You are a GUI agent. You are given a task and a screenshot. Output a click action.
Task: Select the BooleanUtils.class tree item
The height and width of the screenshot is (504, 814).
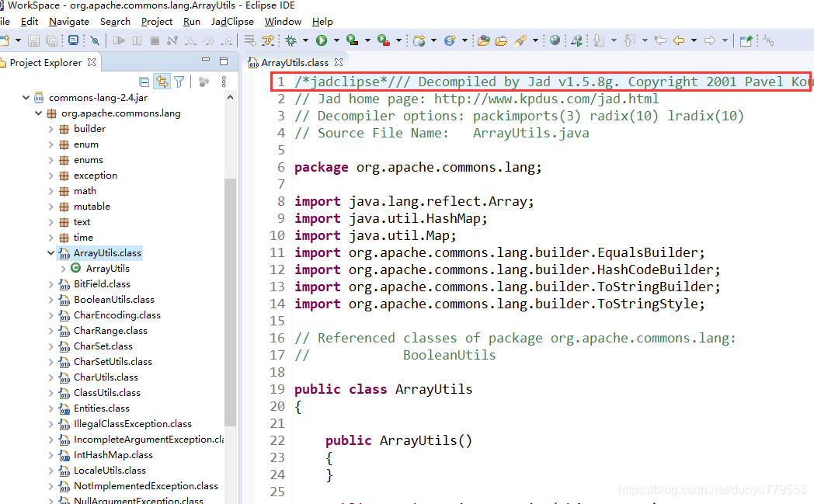(x=114, y=300)
